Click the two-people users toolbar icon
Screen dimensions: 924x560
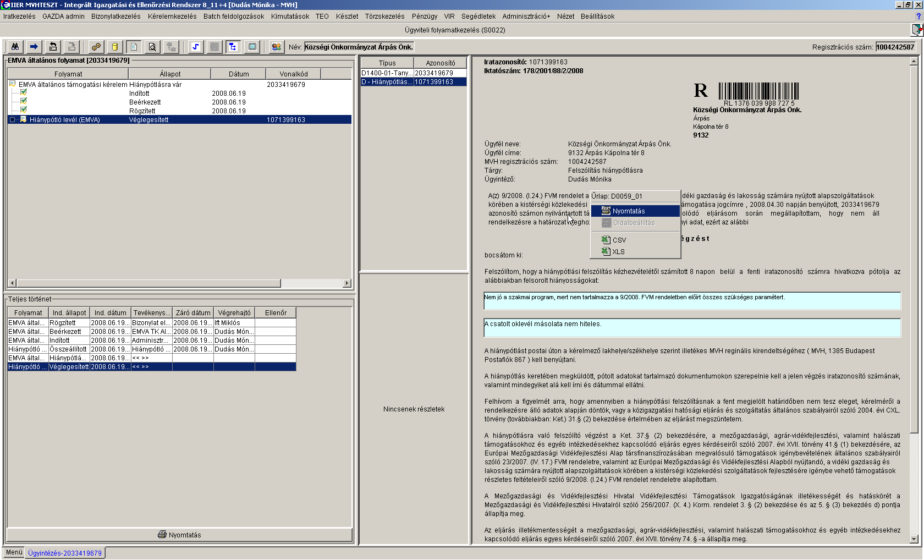pos(276,47)
